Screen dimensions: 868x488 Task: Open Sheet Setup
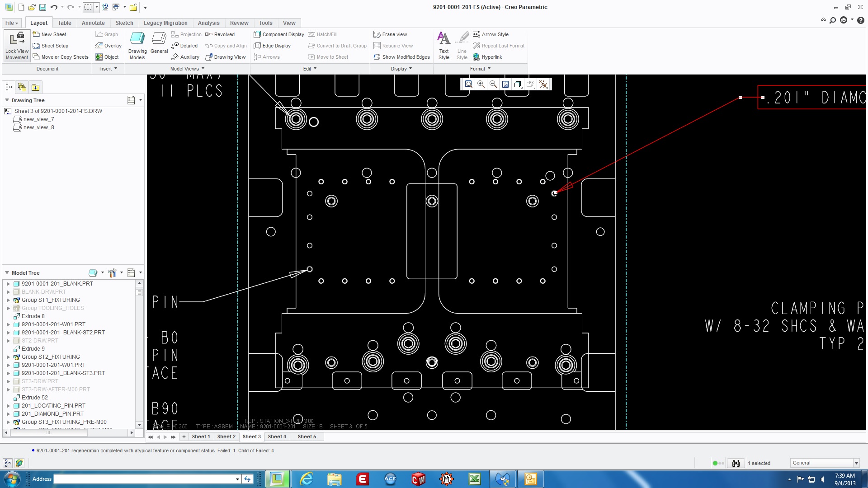pyautogui.click(x=51, y=46)
